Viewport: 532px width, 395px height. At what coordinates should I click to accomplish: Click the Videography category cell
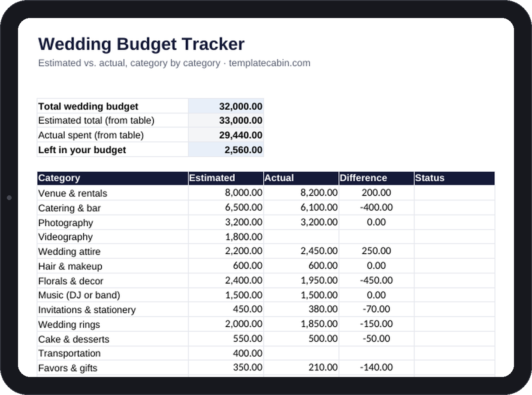pos(113,237)
